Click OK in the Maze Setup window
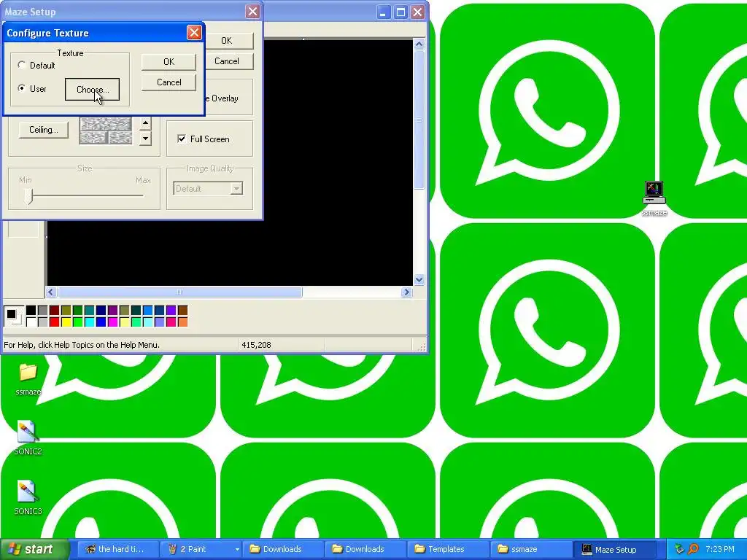Image resolution: width=747 pixels, height=560 pixels. [229, 41]
